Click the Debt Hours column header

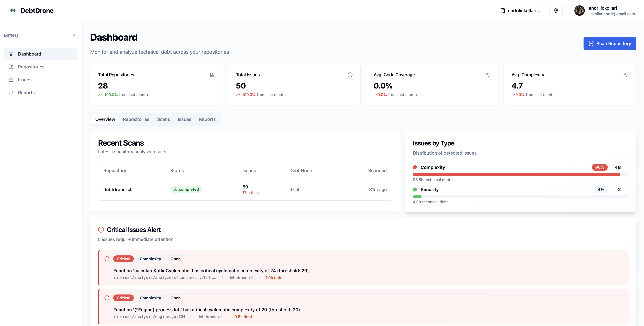tap(301, 171)
